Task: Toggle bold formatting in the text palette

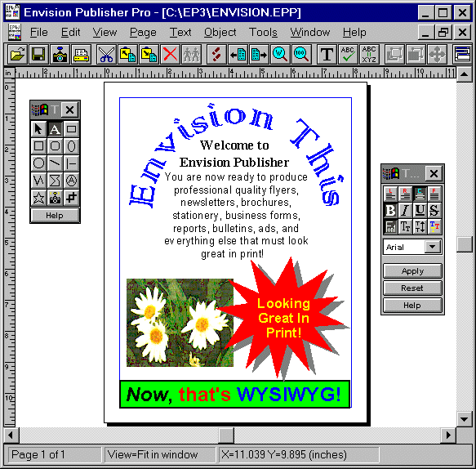Action: [390, 210]
